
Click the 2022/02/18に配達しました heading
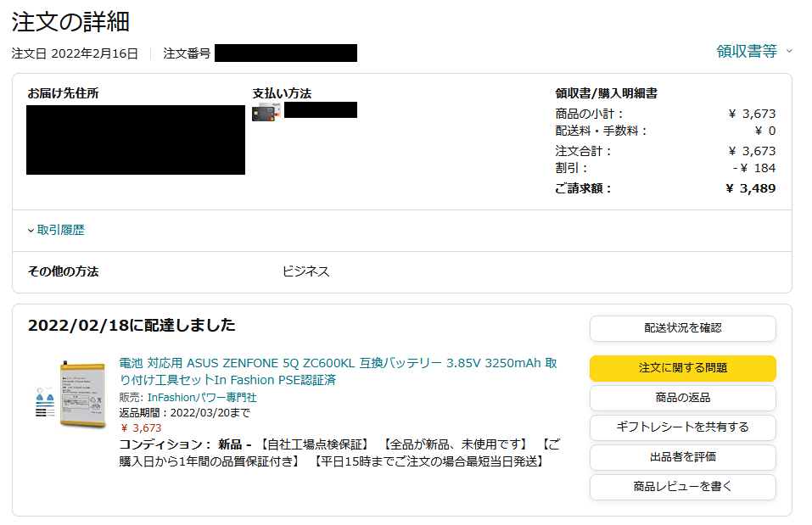pos(132,325)
